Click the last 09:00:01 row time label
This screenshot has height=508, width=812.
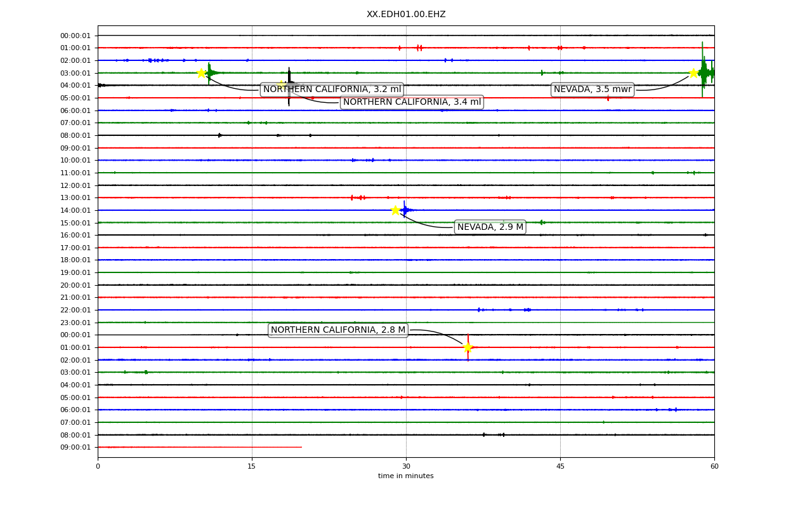click(x=75, y=448)
